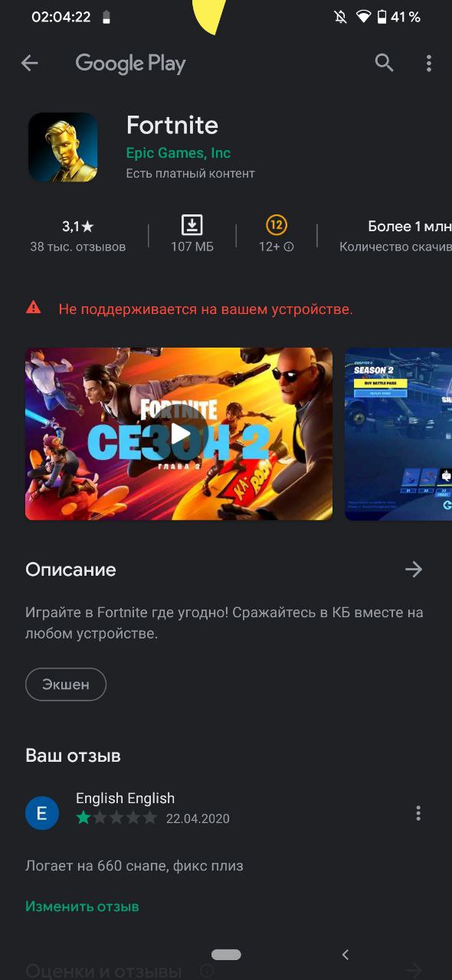452x980 pixels.
Task: Tap the home pill navigation button
Action: (226, 955)
